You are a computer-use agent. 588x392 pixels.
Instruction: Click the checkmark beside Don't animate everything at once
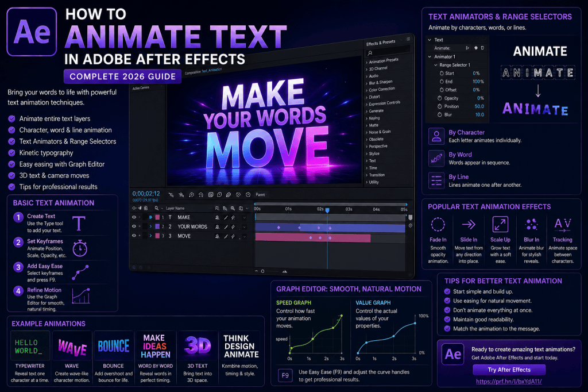tap(447, 310)
